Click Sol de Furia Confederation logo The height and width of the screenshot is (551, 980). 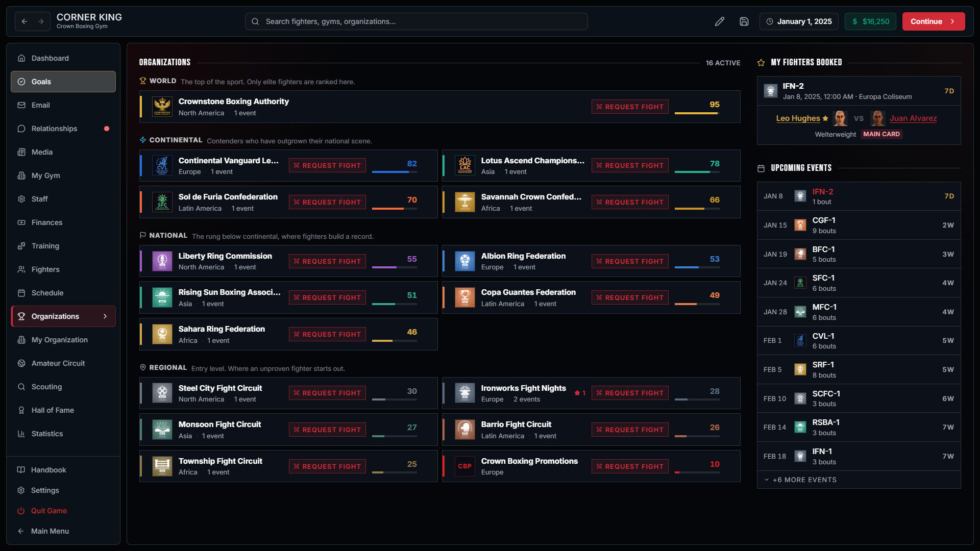pos(162,202)
